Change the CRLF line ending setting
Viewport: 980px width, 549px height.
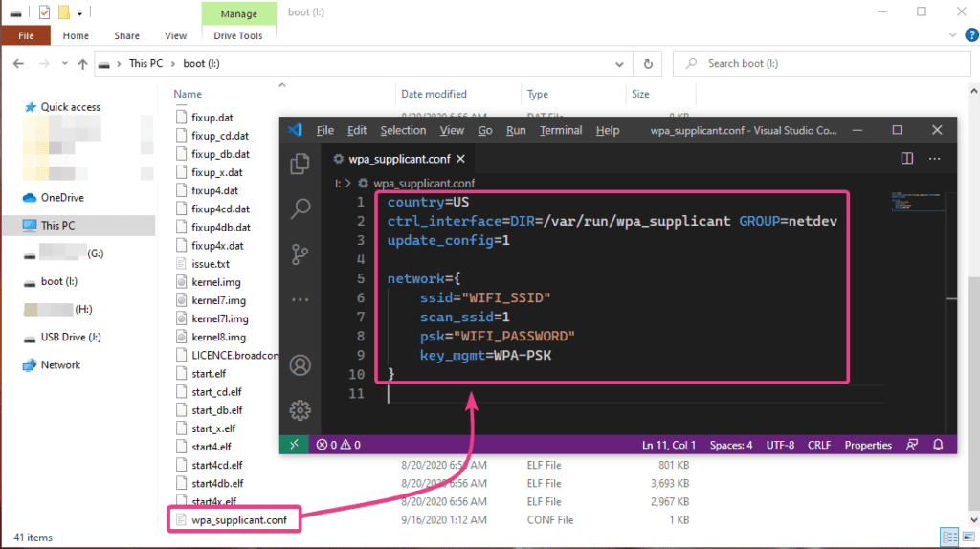(x=819, y=445)
